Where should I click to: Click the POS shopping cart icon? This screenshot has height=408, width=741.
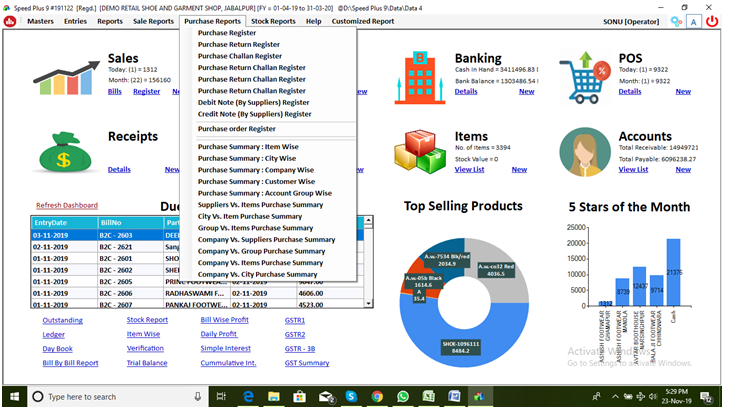[x=585, y=78]
